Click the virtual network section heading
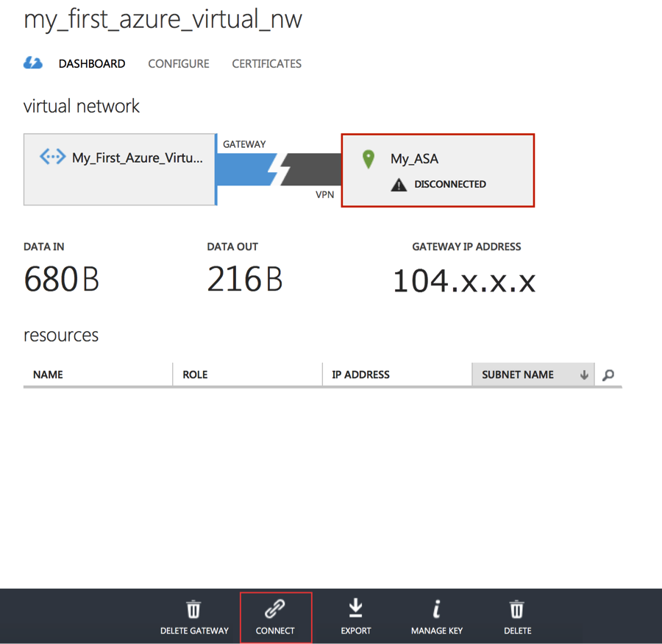 pos(82,106)
